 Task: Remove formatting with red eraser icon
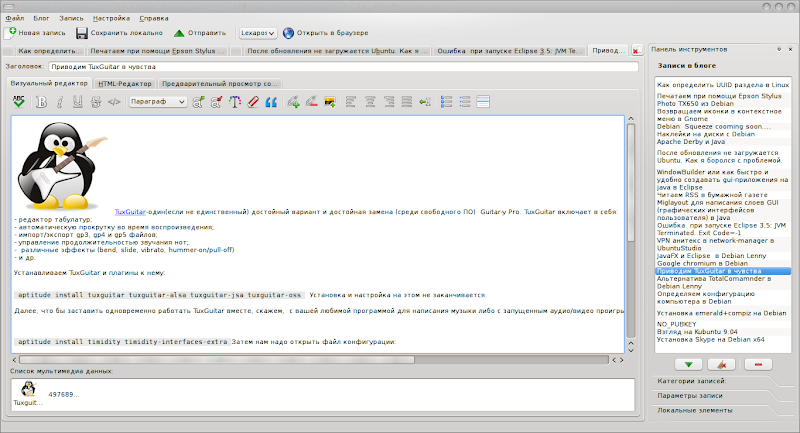(253, 101)
